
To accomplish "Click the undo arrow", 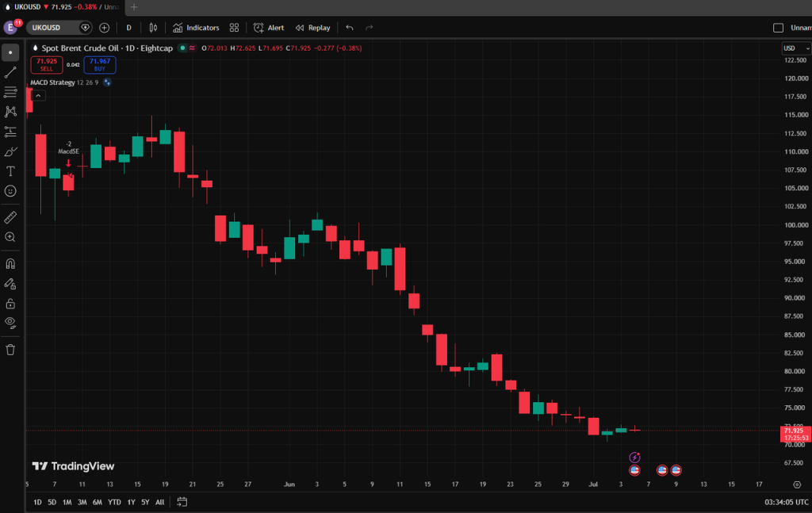I will click(350, 28).
